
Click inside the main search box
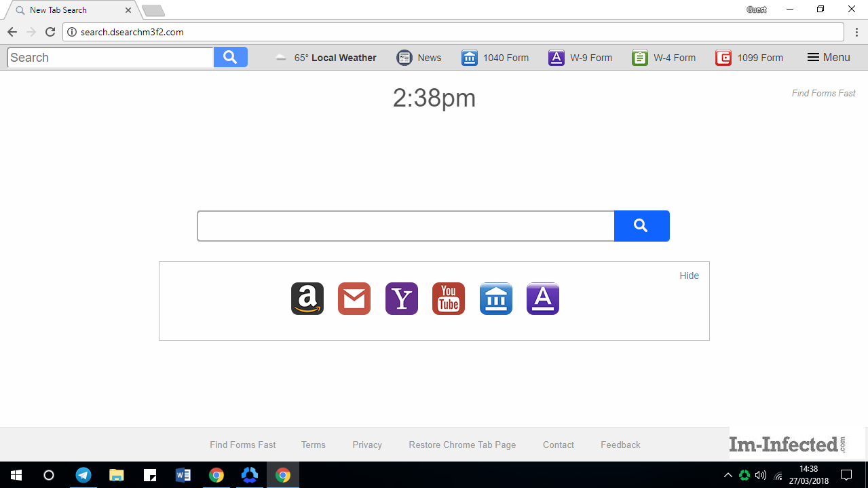[405, 226]
